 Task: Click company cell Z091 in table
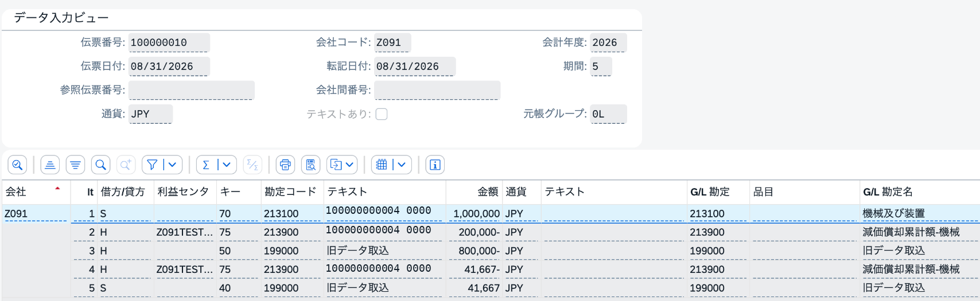point(36,214)
